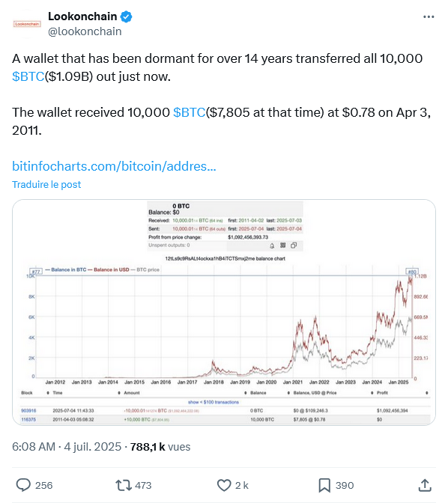
Task: Like the post with heart icon
Action: point(224,485)
